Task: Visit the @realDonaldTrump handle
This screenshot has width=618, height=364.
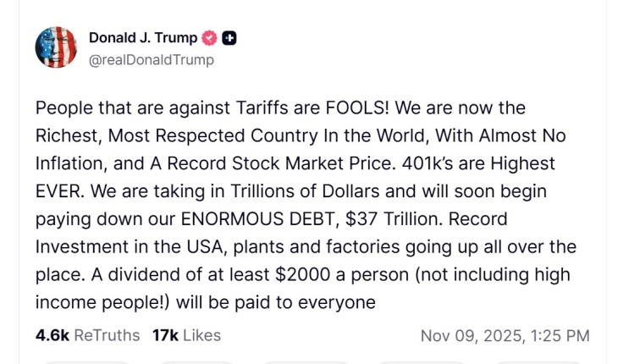Action: click(x=151, y=59)
